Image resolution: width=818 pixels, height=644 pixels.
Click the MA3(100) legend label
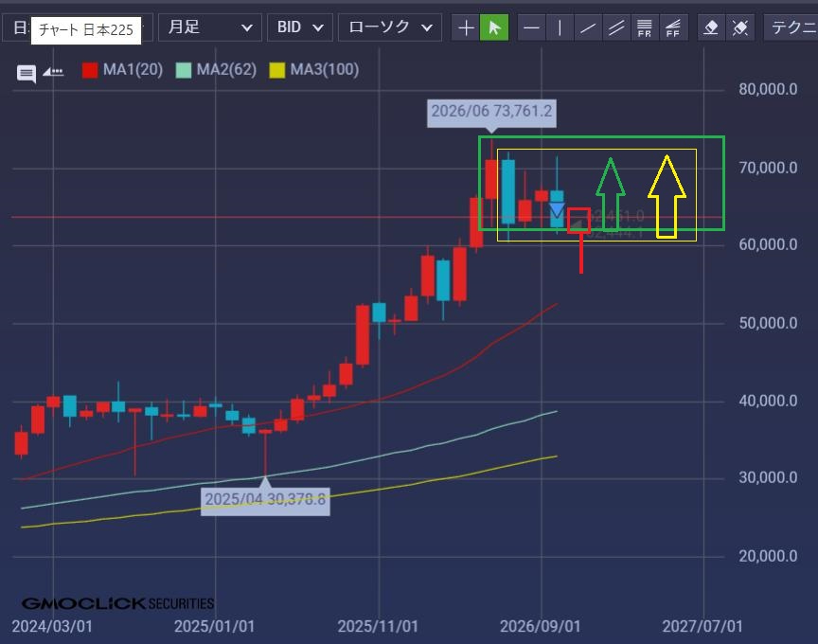point(325,69)
